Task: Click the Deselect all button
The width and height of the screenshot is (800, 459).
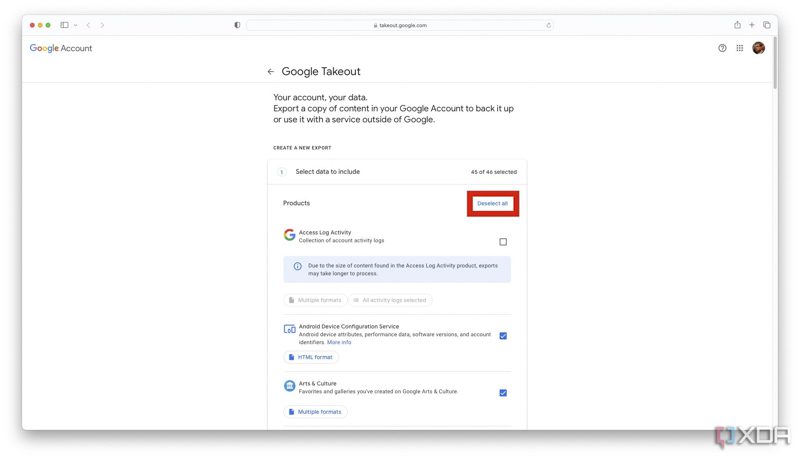Action: tap(492, 203)
